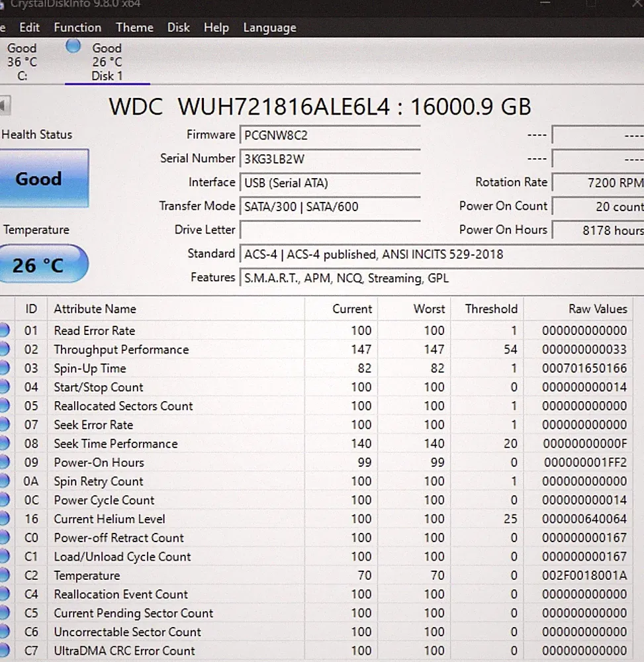Select the Load/Unload Cycle Count name

(122, 557)
